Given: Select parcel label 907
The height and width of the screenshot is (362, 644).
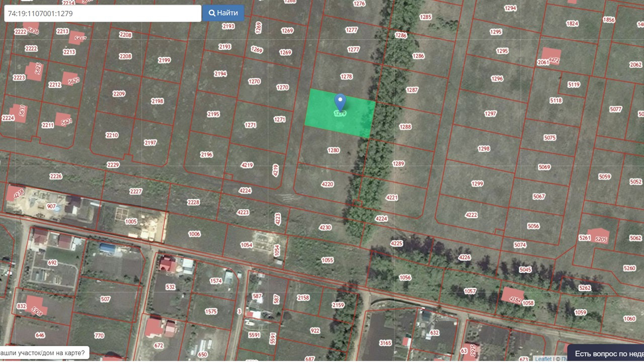Looking at the screenshot, I should 51,206.
